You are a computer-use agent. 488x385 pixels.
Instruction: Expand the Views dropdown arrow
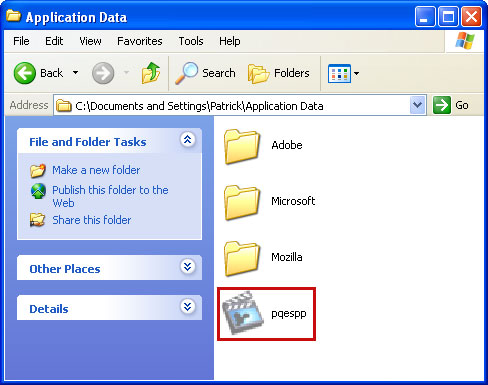(x=356, y=73)
